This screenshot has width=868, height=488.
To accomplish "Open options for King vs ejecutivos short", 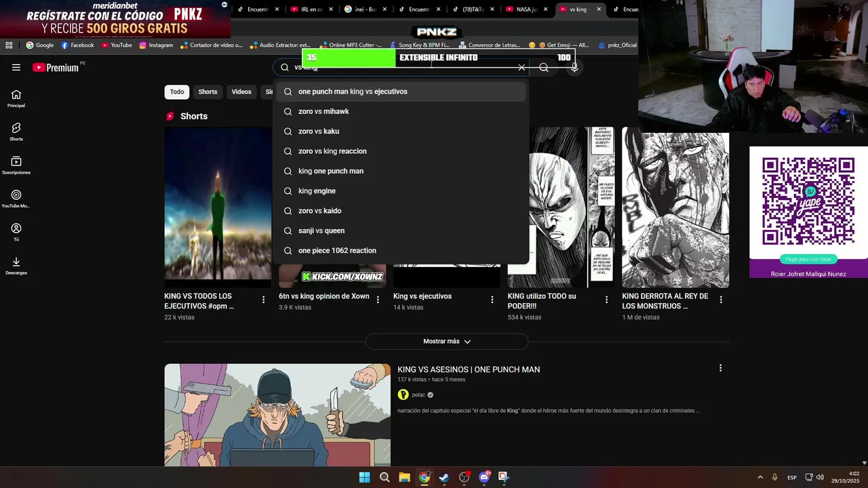I will [492, 300].
